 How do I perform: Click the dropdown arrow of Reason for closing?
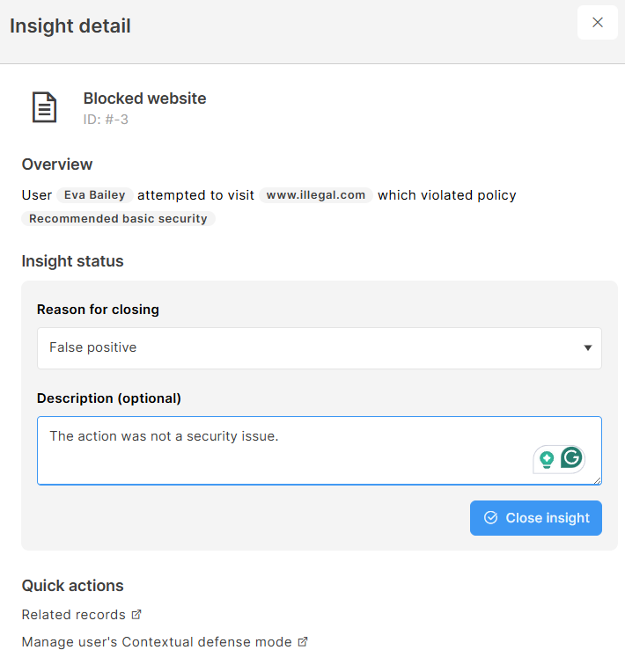[588, 347]
